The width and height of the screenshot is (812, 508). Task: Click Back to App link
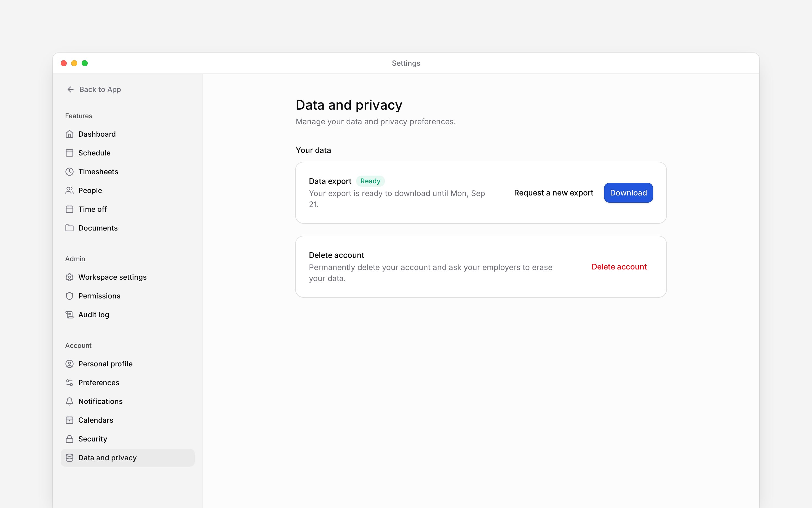click(x=94, y=89)
